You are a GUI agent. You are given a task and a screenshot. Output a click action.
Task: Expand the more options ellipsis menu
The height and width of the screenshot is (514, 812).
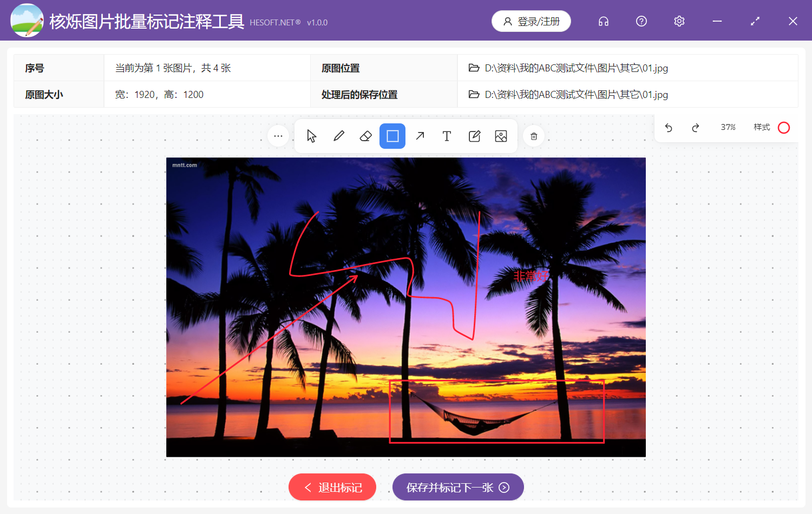(278, 136)
